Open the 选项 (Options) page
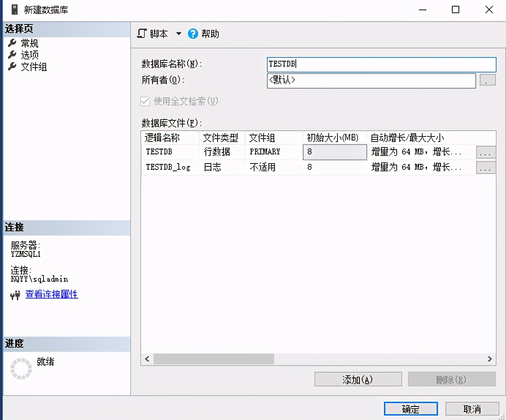Viewport: 506px width, 420px height. pos(29,55)
